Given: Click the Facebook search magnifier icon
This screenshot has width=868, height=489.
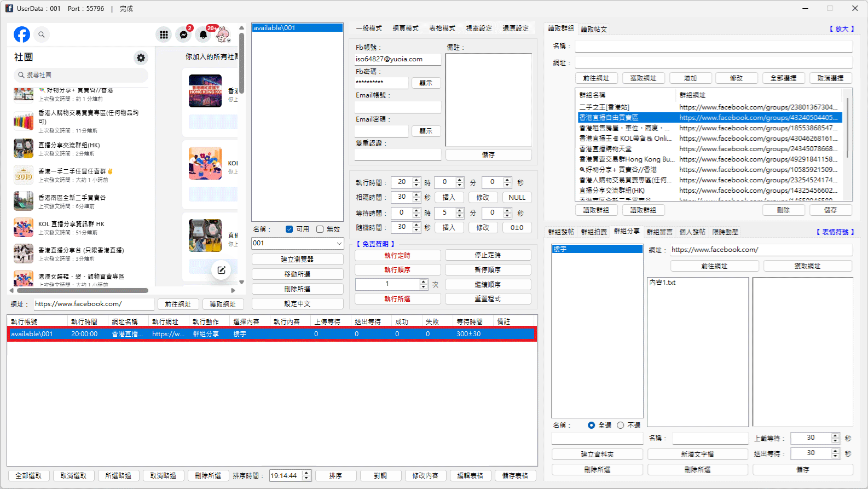Looking at the screenshot, I should 42,34.
